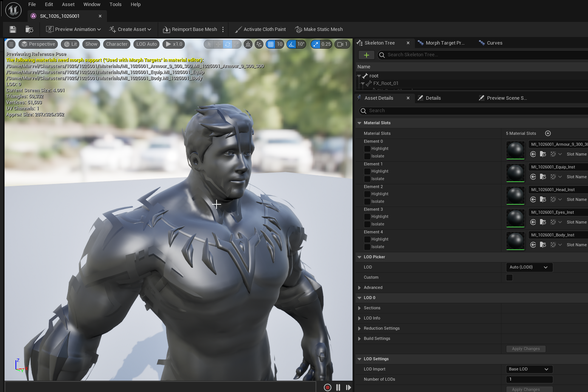The width and height of the screenshot is (588, 392).
Task: Click the green plus icon in Skeleton Tree
Action: [x=366, y=55]
